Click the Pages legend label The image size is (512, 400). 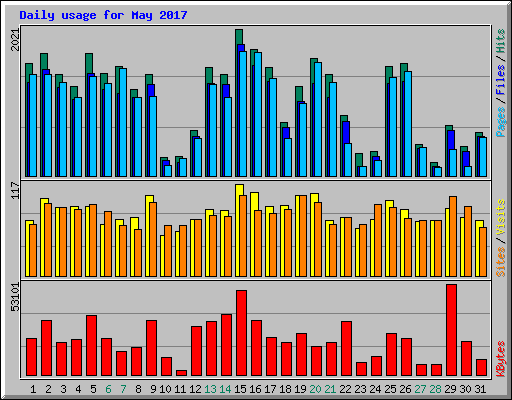pyautogui.click(x=500, y=122)
